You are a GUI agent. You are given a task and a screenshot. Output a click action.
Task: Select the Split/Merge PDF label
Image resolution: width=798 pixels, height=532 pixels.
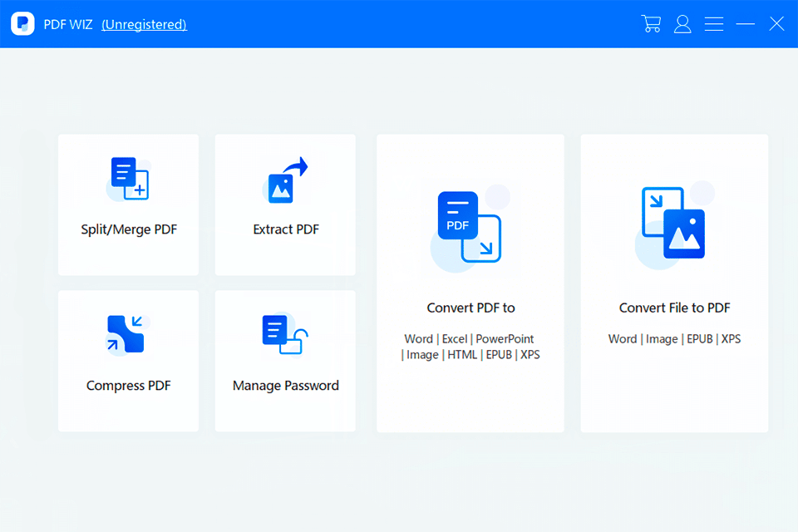click(x=129, y=229)
